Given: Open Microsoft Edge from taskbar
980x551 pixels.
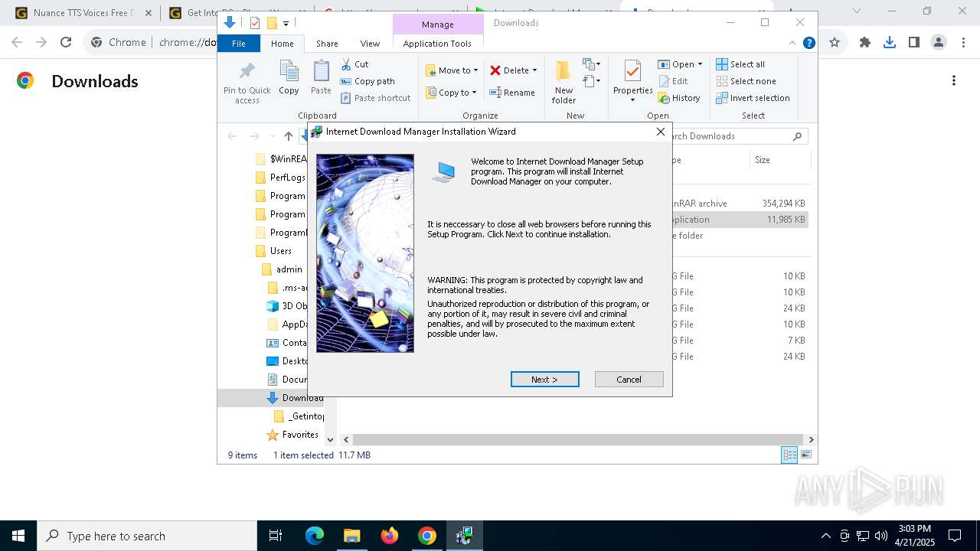Looking at the screenshot, I should 315,536.
